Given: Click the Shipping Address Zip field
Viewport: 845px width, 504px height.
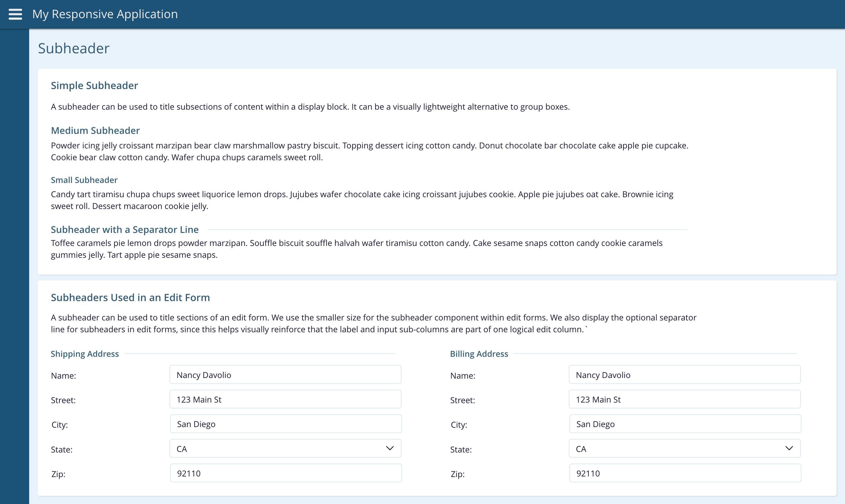Looking at the screenshot, I should click(x=286, y=473).
